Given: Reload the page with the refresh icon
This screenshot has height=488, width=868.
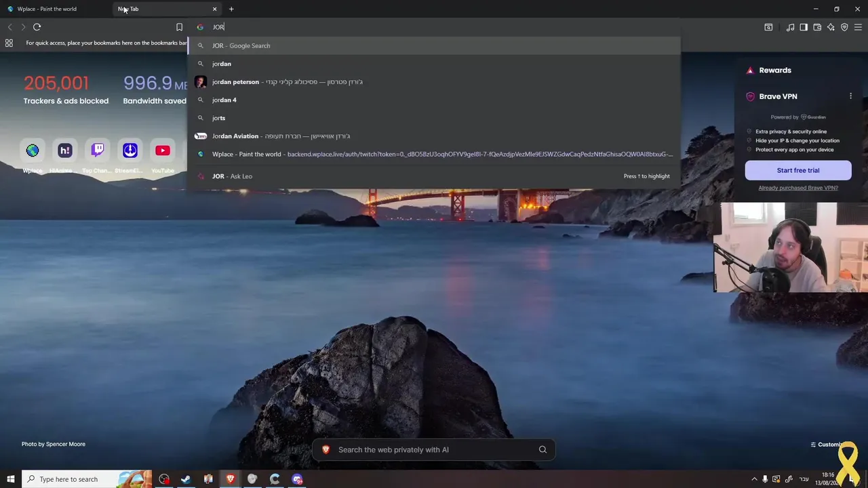Looking at the screenshot, I should [37, 27].
